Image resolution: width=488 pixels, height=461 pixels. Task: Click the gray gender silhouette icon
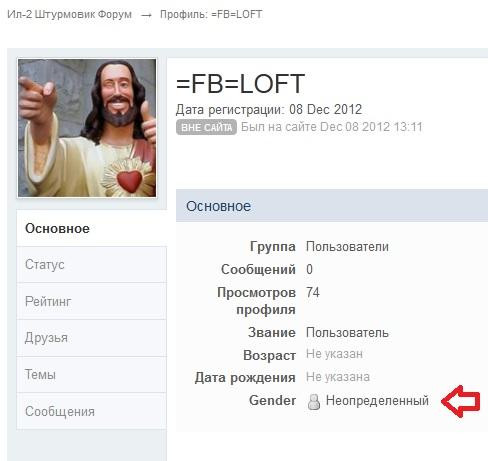point(313,401)
